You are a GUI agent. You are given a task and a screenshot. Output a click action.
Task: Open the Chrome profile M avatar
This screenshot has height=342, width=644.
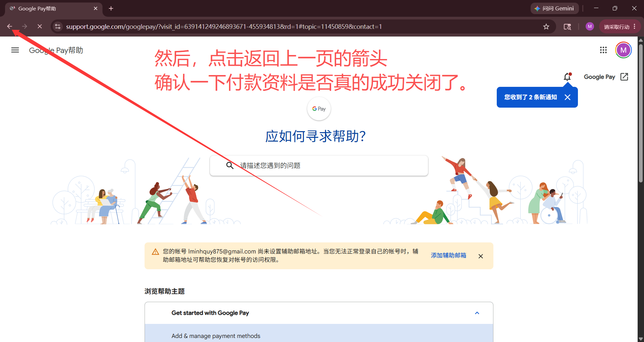(x=590, y=26)
